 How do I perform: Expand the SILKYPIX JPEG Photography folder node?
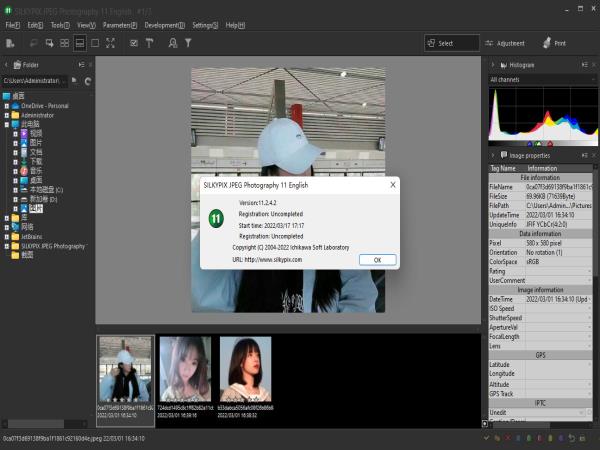coord(7,246)
